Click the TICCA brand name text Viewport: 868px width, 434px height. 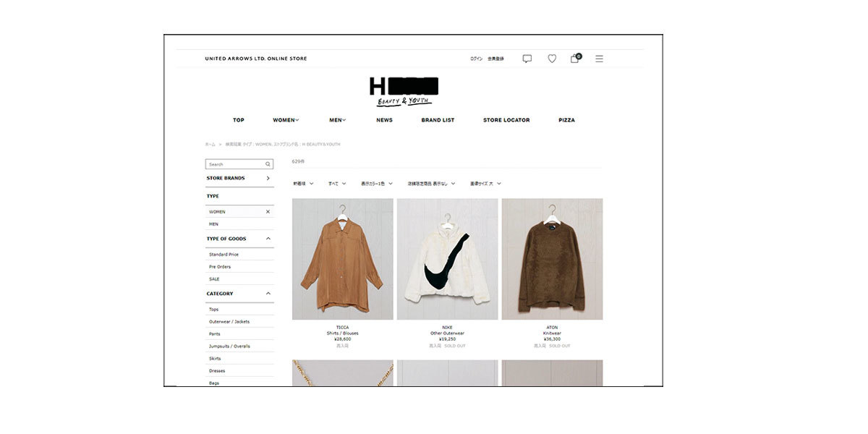[x=343, y=328]
